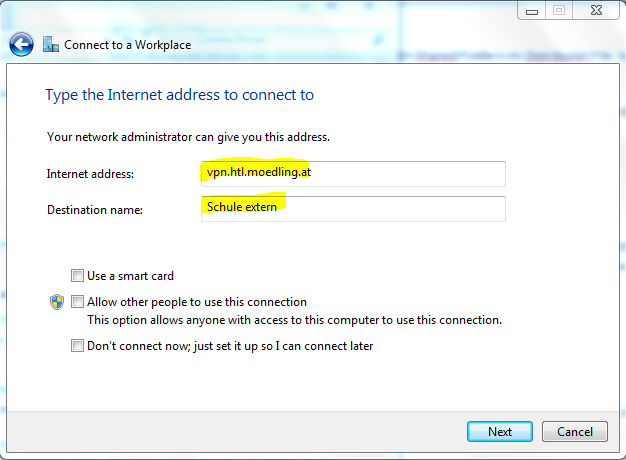Click the This option allows anyone description text
This screenshot has width=626, height=460.
(x=294, y=321)
